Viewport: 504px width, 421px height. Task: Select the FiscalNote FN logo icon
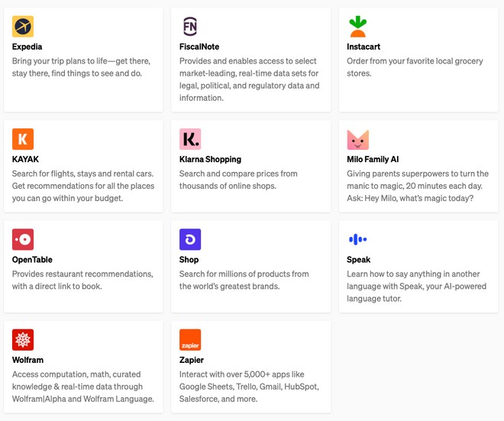click(190, 26)
